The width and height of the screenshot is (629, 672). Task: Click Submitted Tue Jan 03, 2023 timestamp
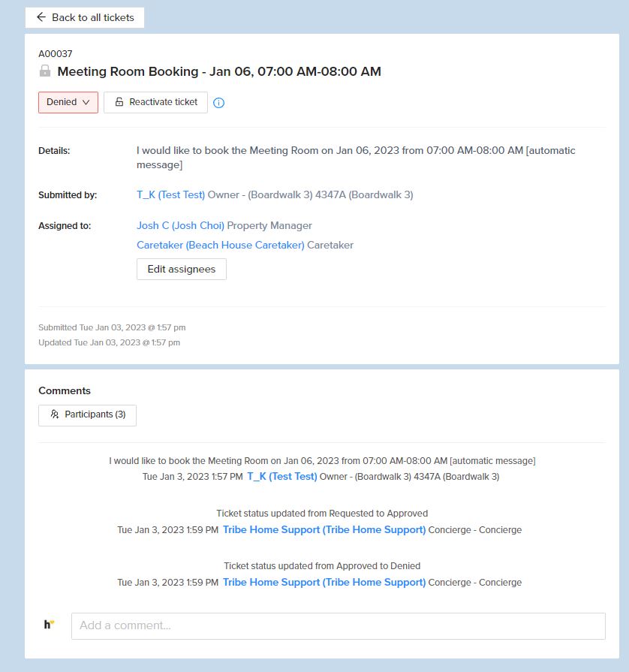112,327
